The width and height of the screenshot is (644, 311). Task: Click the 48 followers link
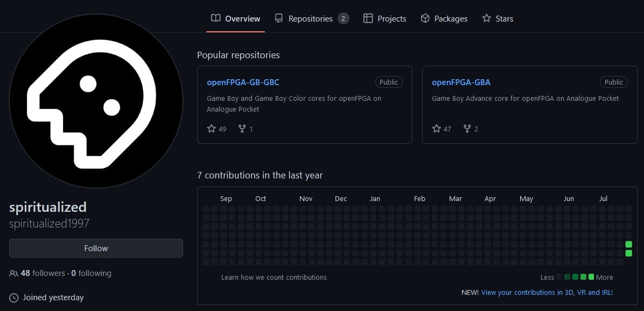coord(42,273)
